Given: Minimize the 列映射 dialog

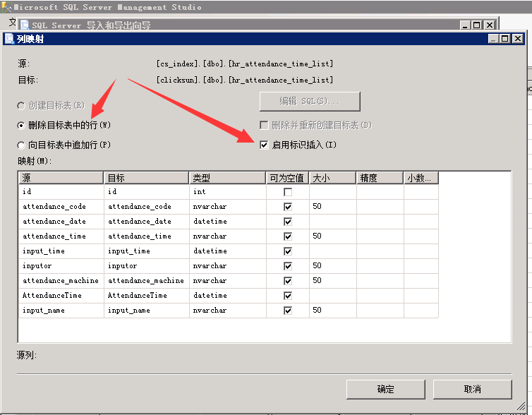Looking at the screenshot, I should [x=494, y=39].
